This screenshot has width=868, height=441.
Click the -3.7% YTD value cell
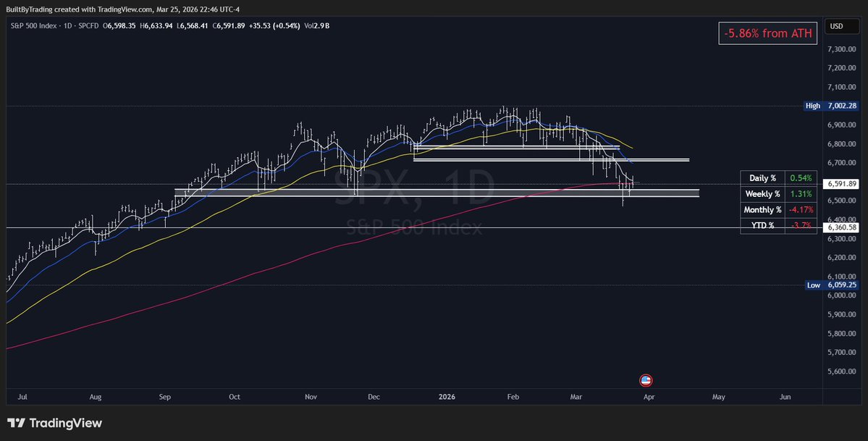point(801,225)
